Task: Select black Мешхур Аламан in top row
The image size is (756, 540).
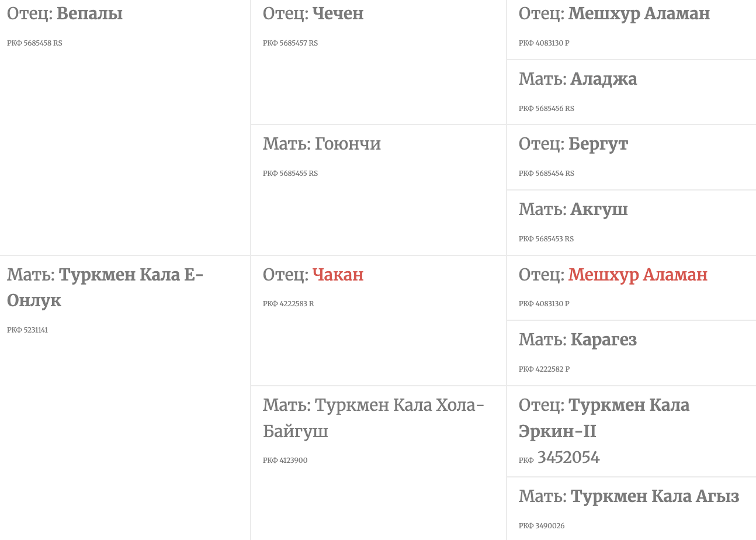Action: 639,13
